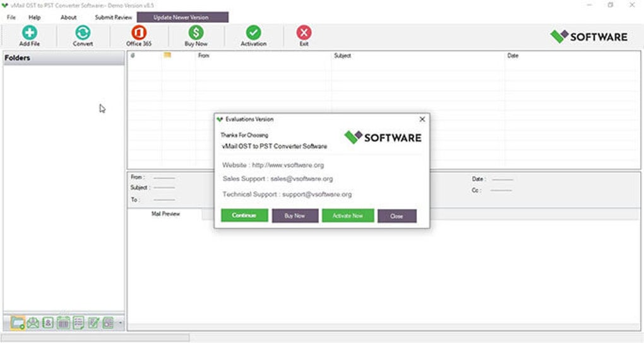Click the attachment column header
Image resolution: width=644 pixels, height=343 pixels.
point(133,55)
